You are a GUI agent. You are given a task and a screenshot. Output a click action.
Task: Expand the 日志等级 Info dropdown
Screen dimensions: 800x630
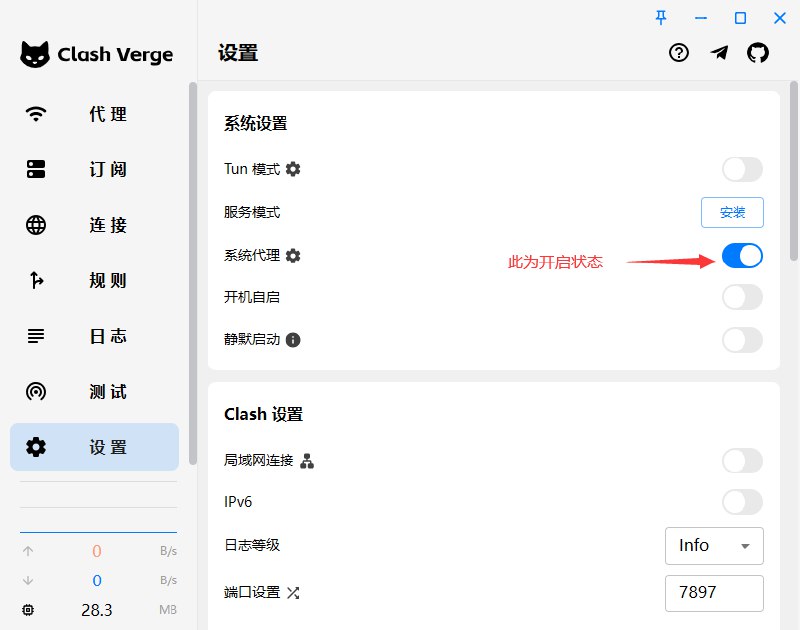click(x=714, y=546)
